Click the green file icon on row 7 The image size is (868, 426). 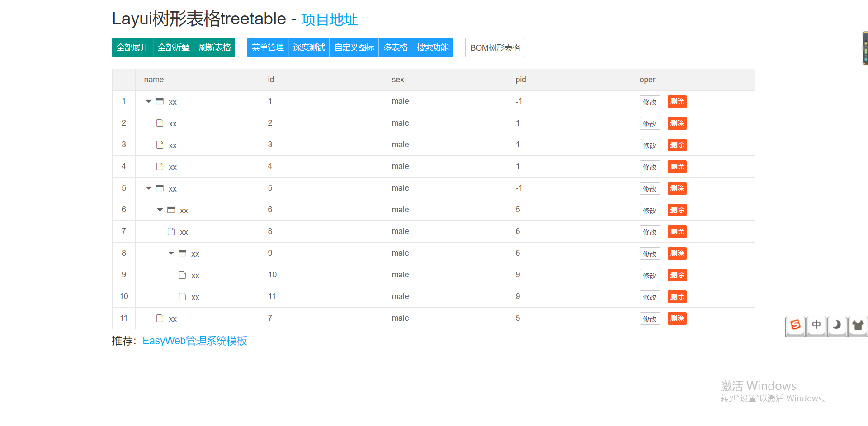point(171,231)
